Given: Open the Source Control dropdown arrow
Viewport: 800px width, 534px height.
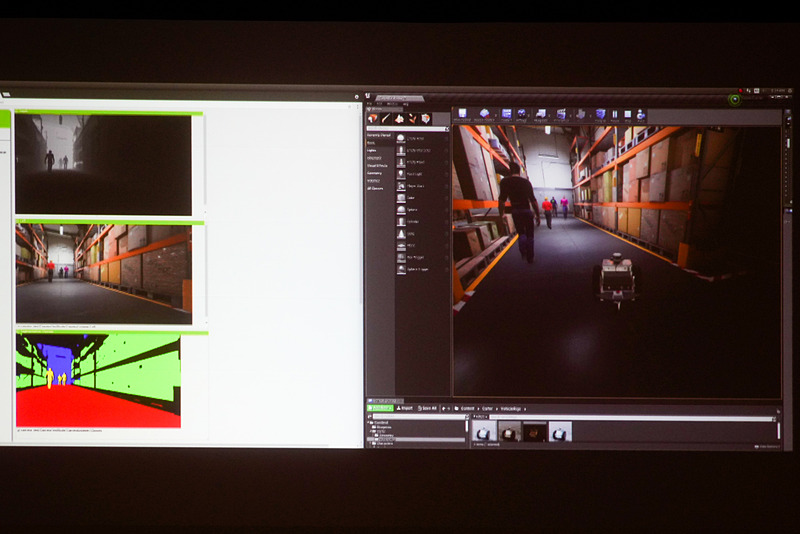Looking at the screenshot, I should (495, 115).
